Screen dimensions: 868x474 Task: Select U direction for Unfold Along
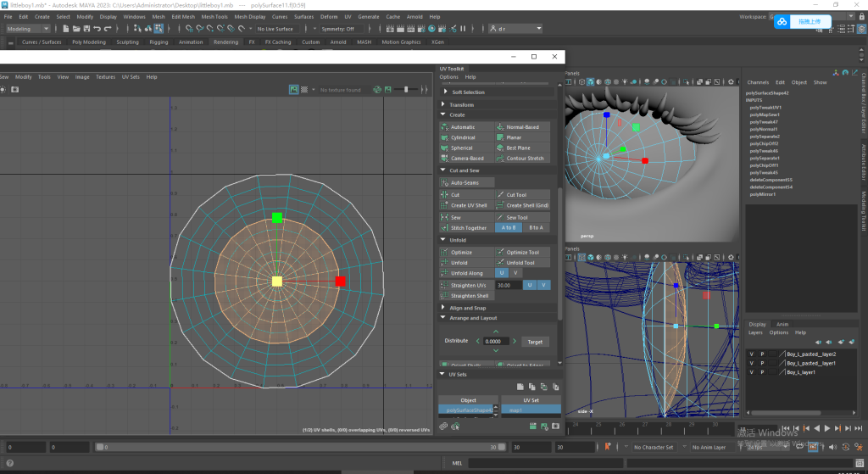[502, 273]
